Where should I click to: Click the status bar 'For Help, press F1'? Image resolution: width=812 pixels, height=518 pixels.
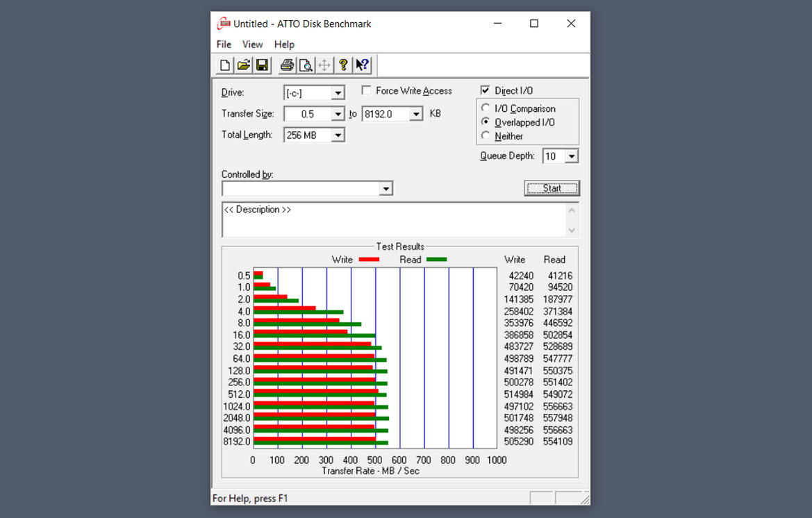tap(249, 499)
